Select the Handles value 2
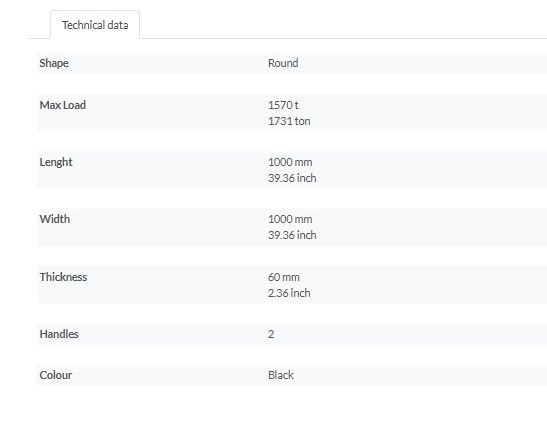547x424 pixels. 271,334
